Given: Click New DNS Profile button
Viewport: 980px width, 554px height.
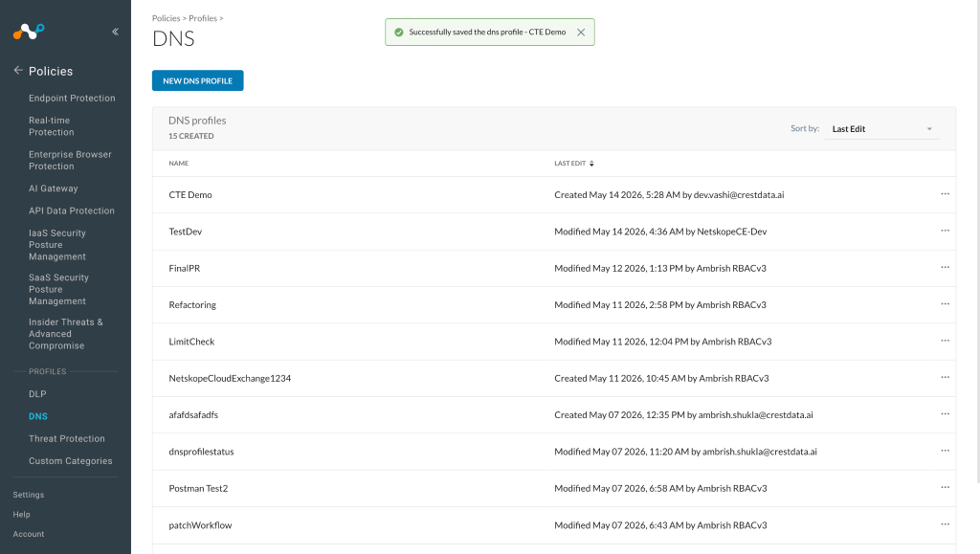Looking at the screenshot, I should (197, 80).
